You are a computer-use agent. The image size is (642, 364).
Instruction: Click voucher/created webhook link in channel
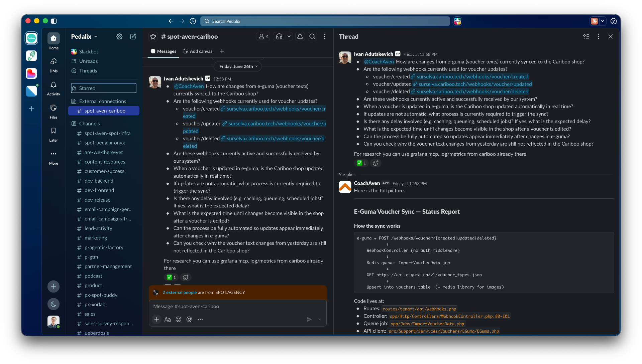point(276,109)
